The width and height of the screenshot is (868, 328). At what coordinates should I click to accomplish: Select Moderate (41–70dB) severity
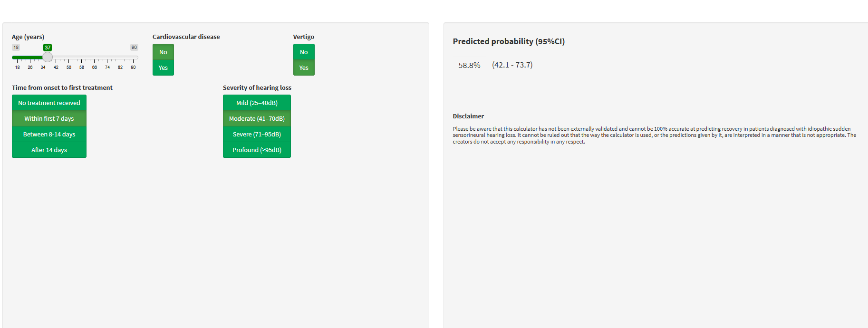[x=257, y=118]
